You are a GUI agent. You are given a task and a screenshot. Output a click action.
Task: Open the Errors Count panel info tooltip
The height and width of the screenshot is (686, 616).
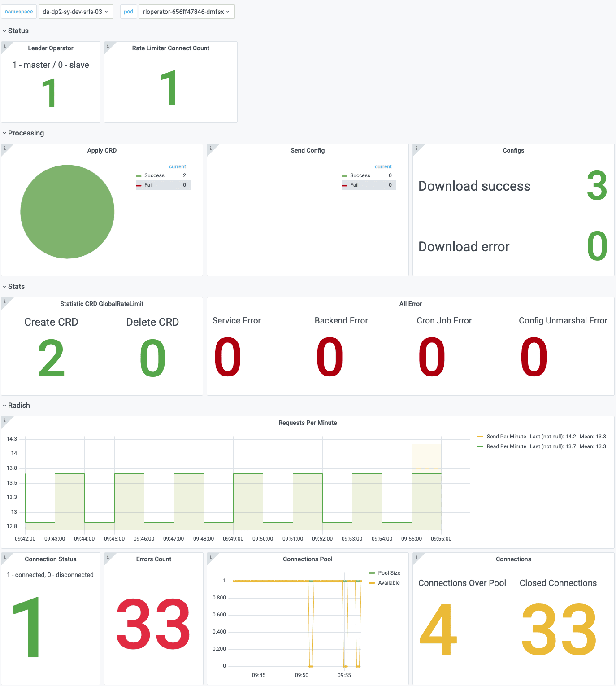108,556
